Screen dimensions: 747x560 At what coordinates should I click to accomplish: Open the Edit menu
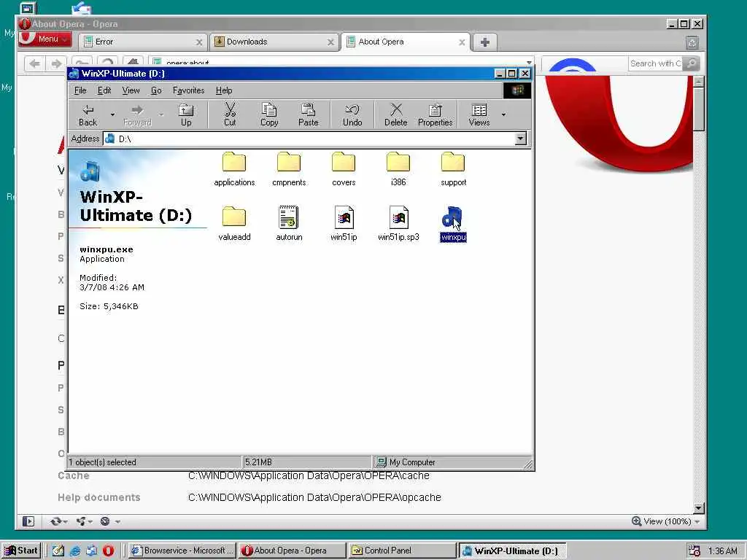pyautogui.click(x=104, y=90)
